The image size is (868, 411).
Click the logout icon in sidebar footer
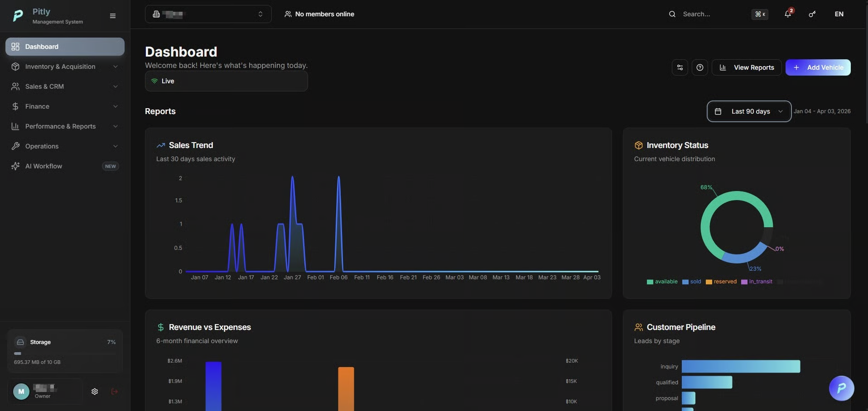(115, 392)
